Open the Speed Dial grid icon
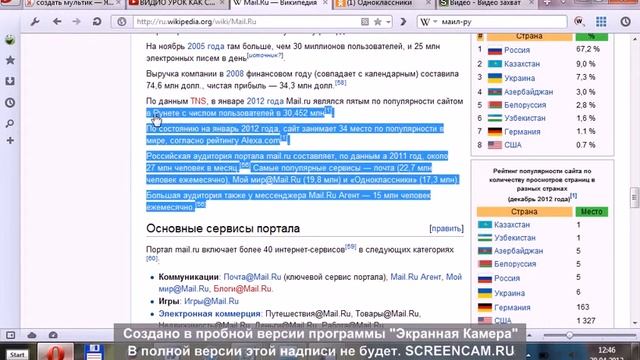 [601, 22]
